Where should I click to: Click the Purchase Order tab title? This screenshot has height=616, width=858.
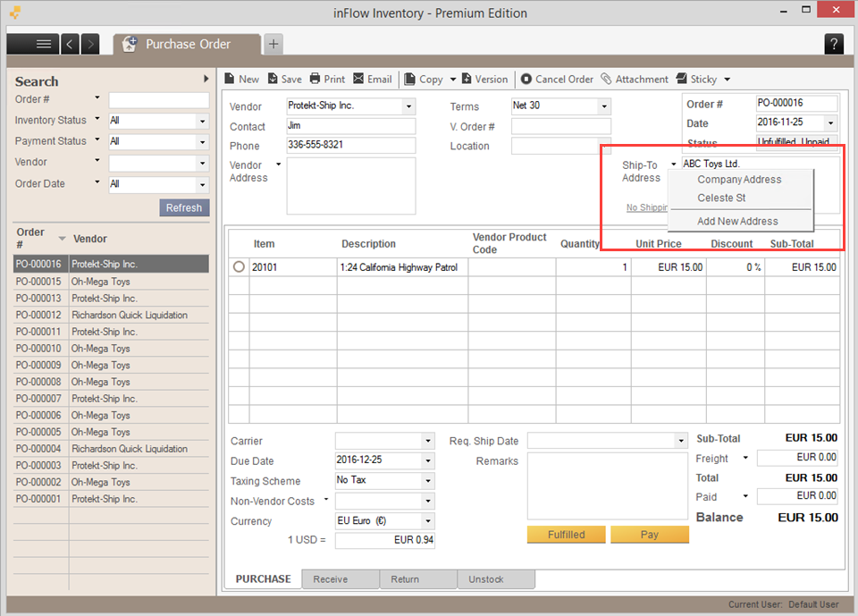pos(188,45)
